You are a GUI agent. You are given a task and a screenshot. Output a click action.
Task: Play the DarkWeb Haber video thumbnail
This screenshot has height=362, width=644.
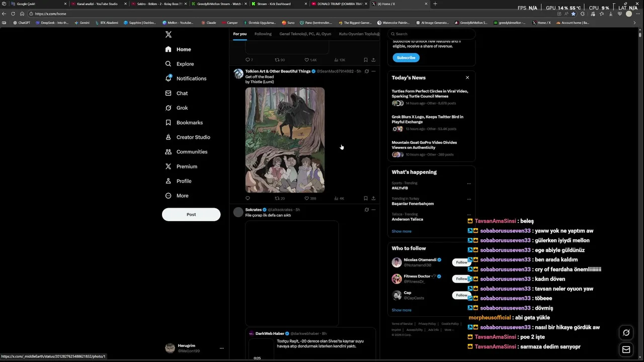[x=261, y=350]
